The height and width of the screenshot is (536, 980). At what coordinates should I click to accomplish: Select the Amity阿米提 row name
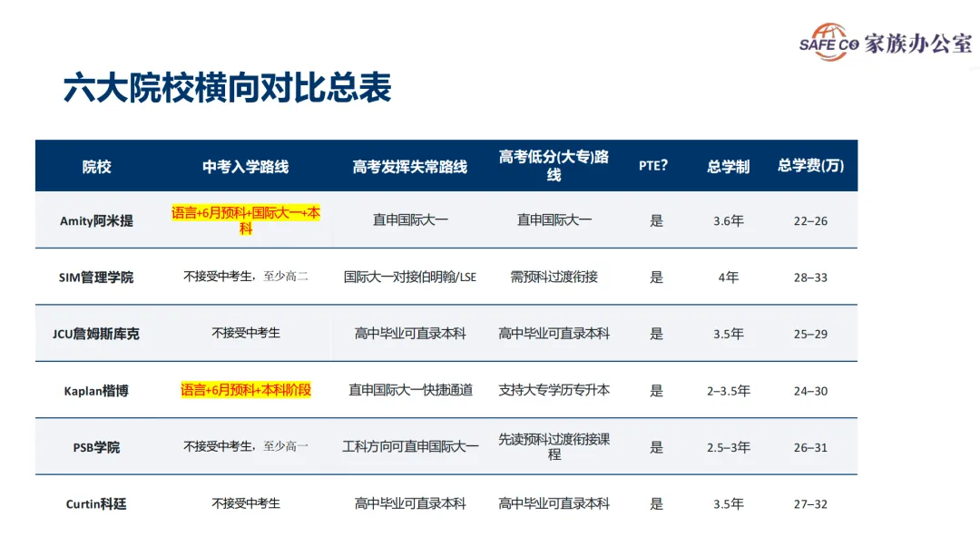coord(96,220)
